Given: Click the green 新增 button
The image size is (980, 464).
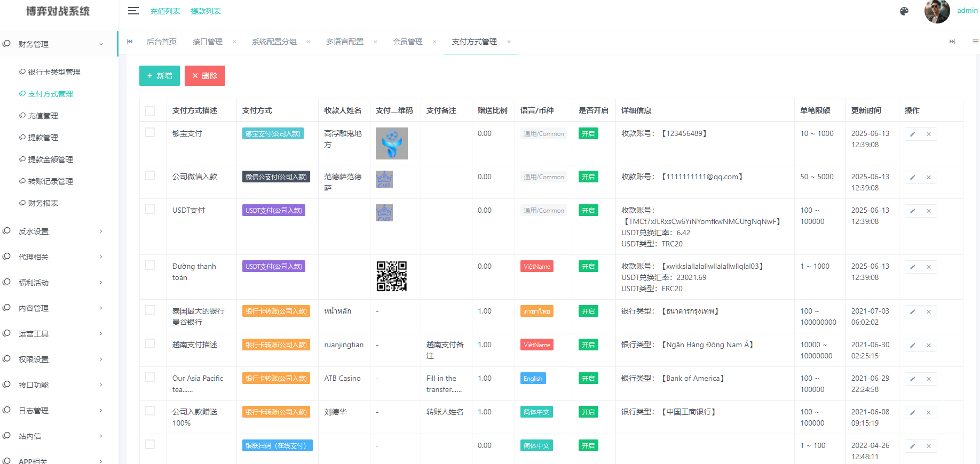Looking at the screenshot, I should [159, 76].
